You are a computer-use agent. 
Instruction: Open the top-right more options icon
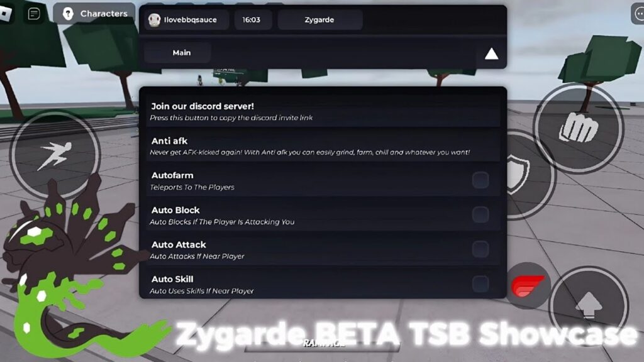[639, 14]
